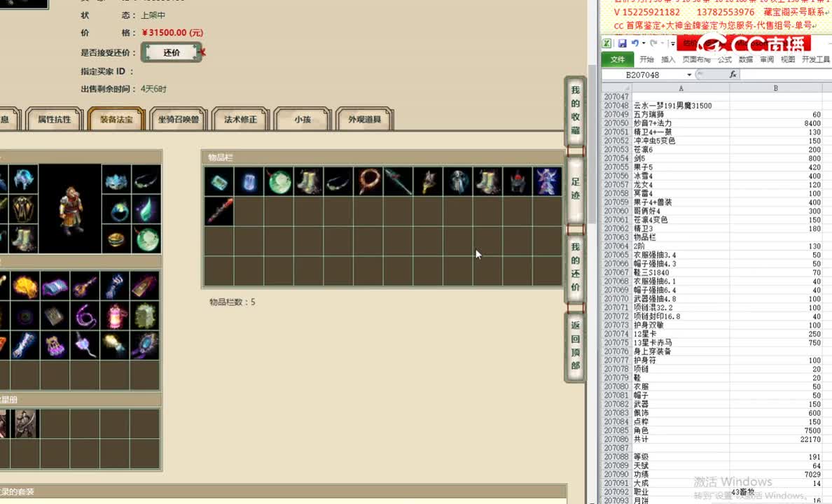This screenshot has height=504, width=832.
Task: Click the red bead loop inventory item
Action: click(368, 182)
